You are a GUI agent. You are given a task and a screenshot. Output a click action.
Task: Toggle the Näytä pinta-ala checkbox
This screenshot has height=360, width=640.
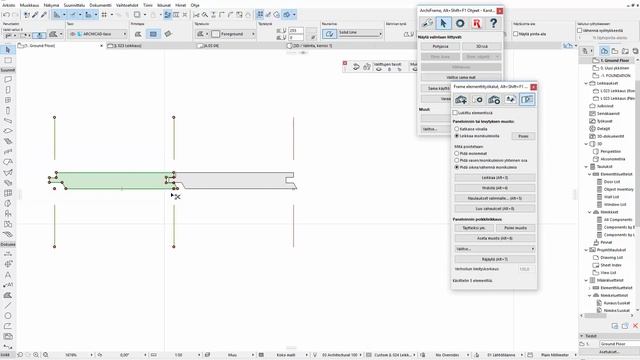tap(516, 34)
